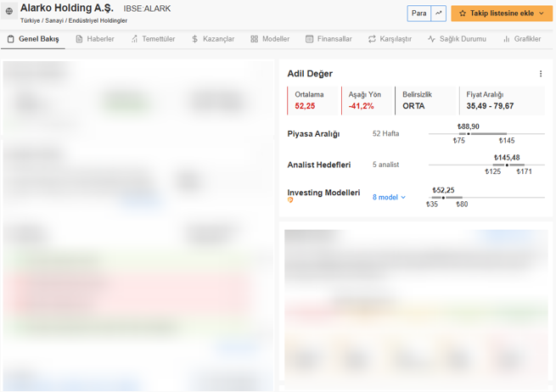Click the clipboard icon on Genel Bakış

tap(11, 39)
